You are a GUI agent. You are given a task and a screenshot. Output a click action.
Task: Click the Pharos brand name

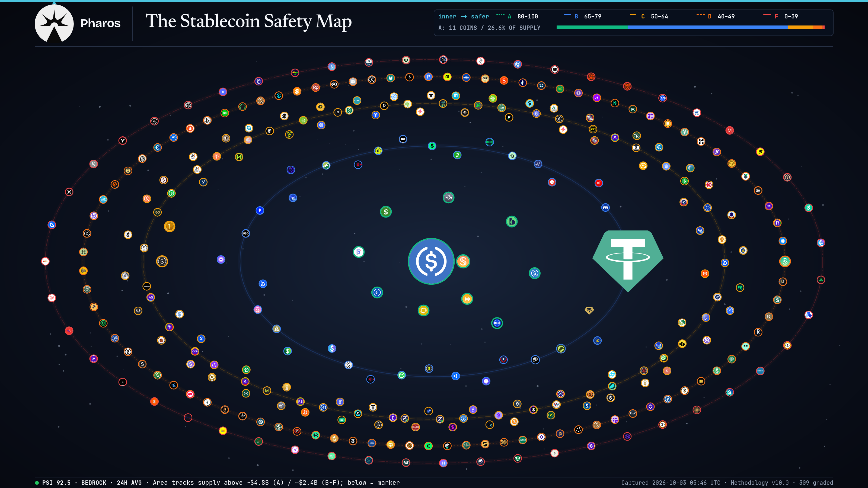click(x=100, y=23)
